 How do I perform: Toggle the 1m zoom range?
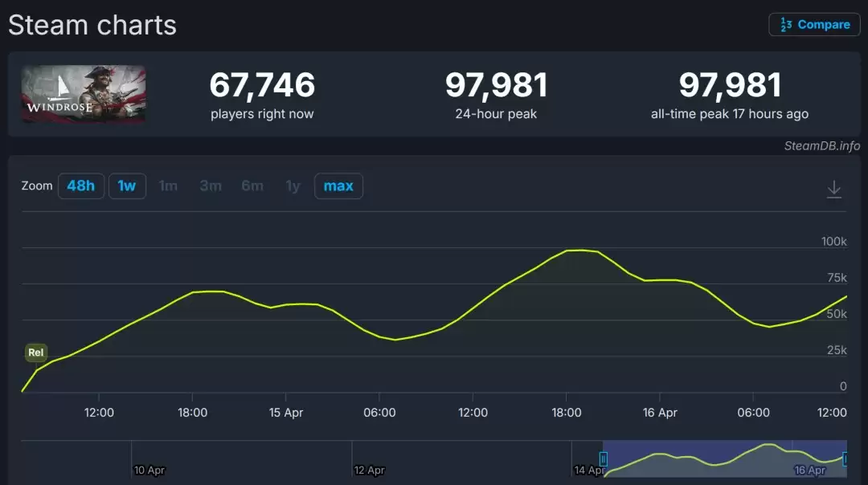[x=168, y=185]
